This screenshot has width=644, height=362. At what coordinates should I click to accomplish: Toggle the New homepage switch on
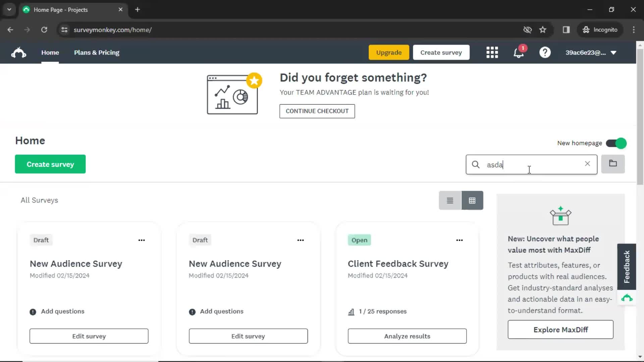[616, 143]
